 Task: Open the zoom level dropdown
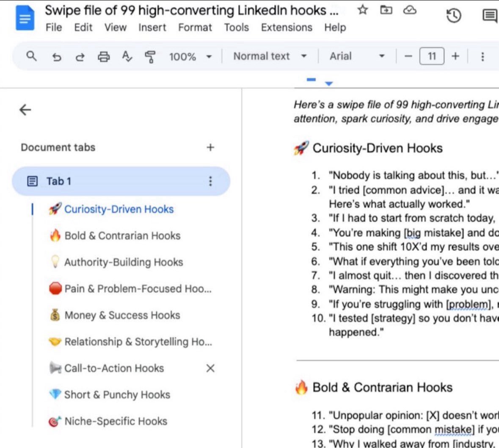[190, 56]
